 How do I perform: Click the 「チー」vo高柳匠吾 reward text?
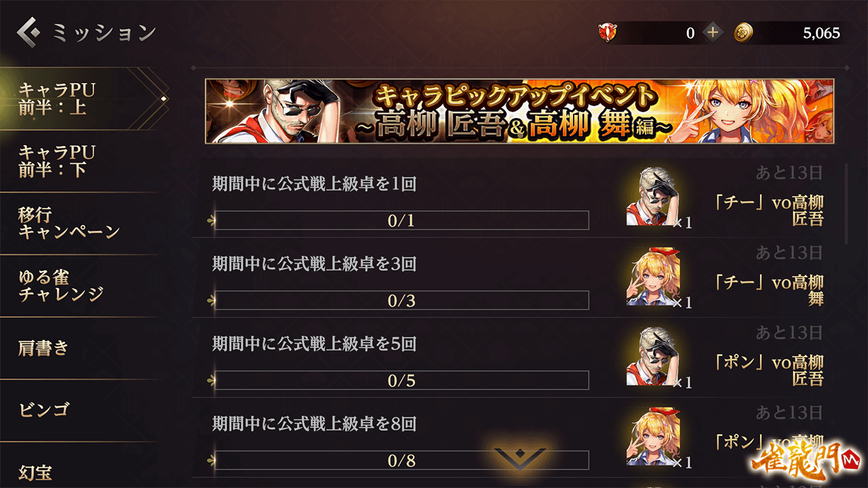click(769, 210)
